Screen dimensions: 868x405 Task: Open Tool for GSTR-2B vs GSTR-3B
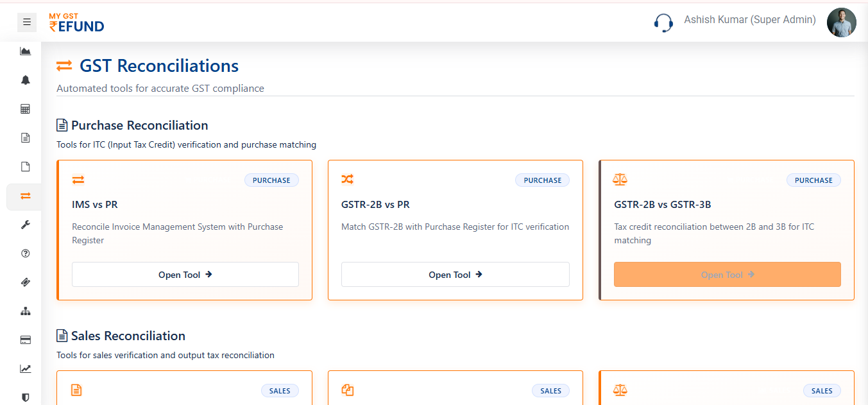point(727,275)
